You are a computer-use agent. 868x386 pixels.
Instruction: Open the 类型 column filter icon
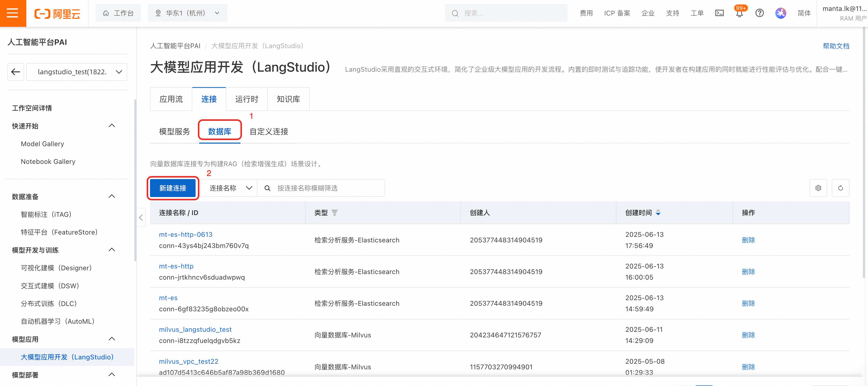pos(334,213)
